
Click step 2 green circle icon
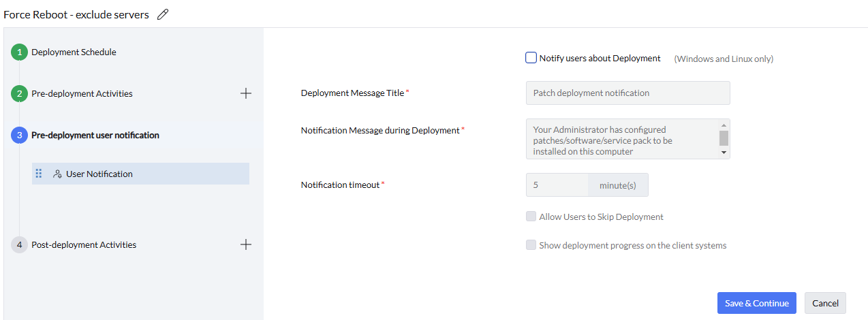click(x=19, y=94)
